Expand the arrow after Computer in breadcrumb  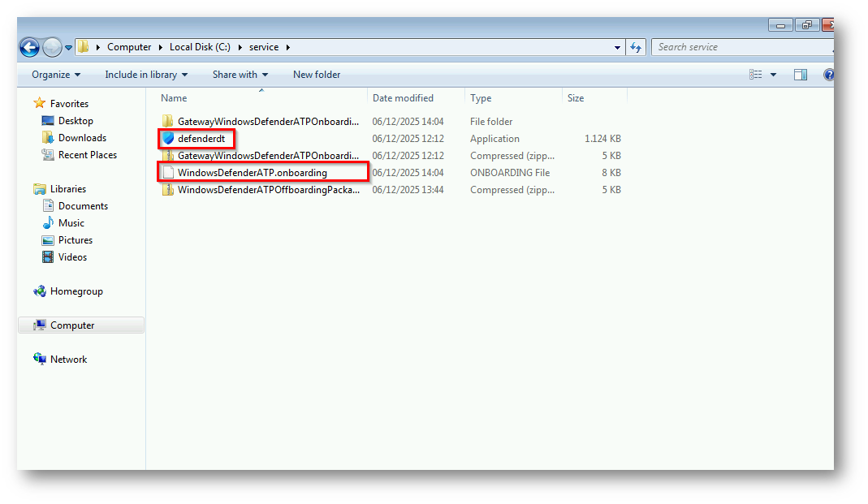pyautogui.click(x=161, y=48)
